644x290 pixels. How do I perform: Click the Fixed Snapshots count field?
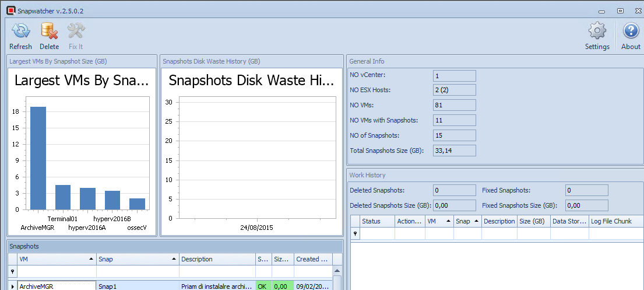586,190
